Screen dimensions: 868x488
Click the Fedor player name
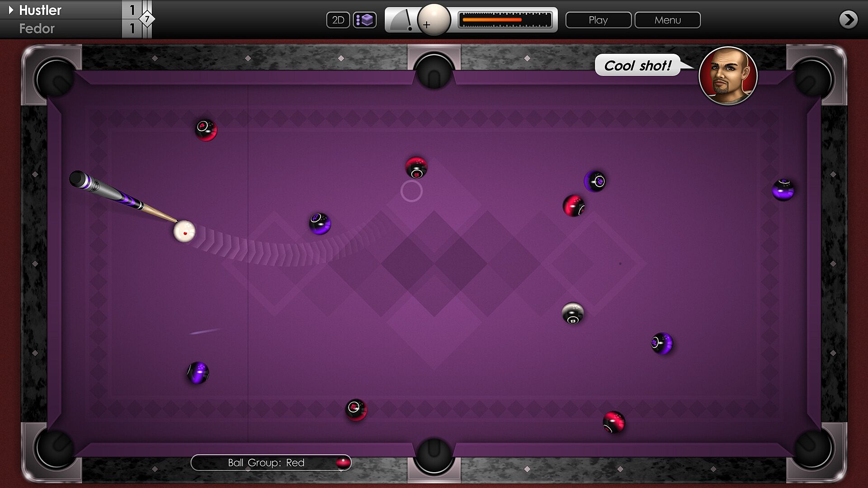(37, 28)
